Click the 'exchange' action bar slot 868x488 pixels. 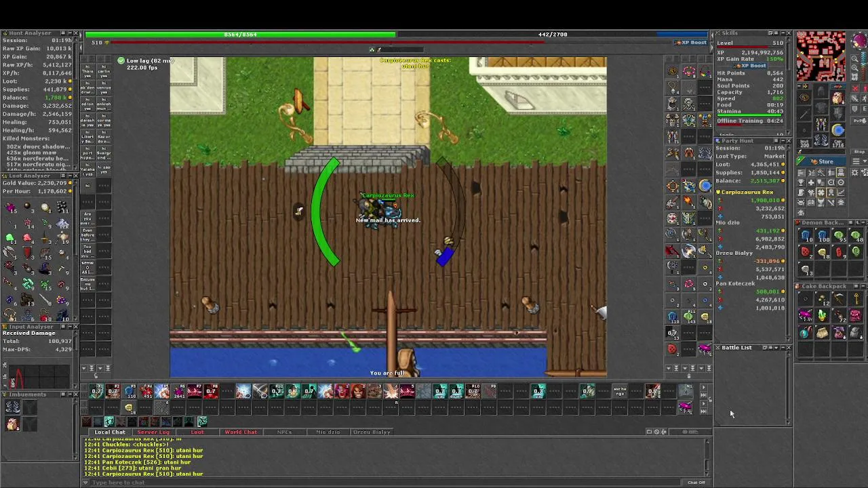coord(620,391)
